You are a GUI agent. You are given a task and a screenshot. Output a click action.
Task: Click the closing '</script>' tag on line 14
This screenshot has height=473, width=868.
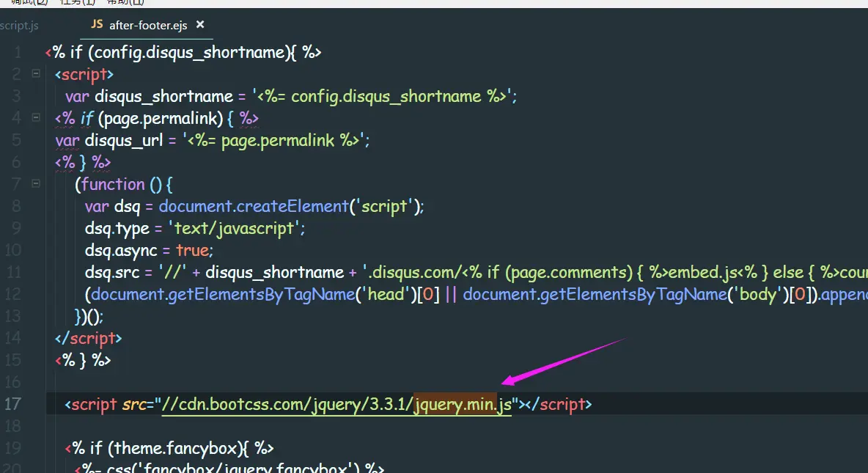(x=89, y=338)
